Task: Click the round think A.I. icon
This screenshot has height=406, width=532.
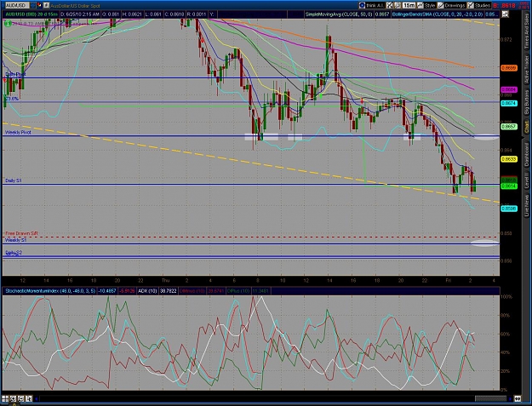Action: (x=362, y=5)
